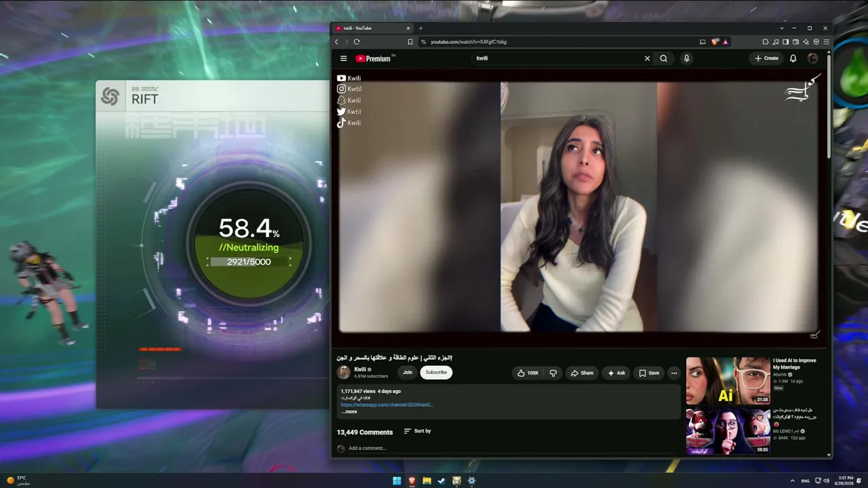Open Brave Leo AI sparkle icon
868x488 pixels.
point(806,42)
